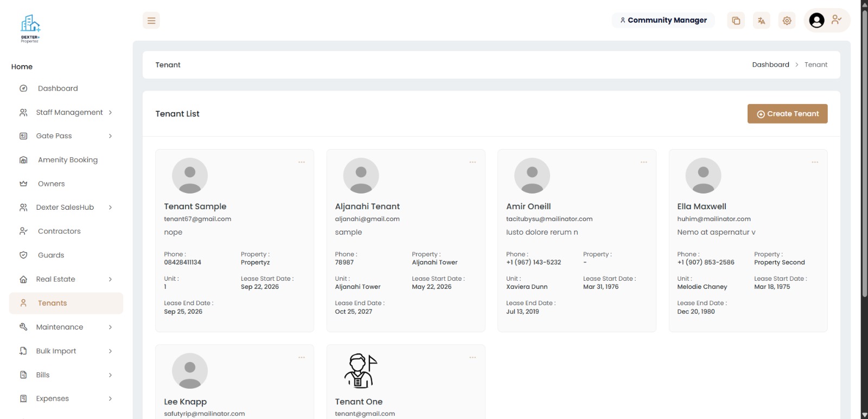868x419 pixels.
Task: Open options menu on Aljanahi Tenant card
Action: click(473, 162)
